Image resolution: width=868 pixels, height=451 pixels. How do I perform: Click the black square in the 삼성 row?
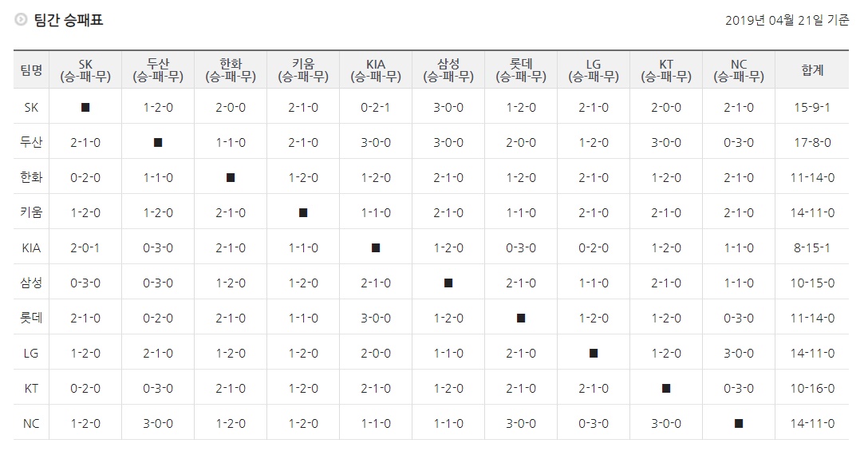click(448, 283)
